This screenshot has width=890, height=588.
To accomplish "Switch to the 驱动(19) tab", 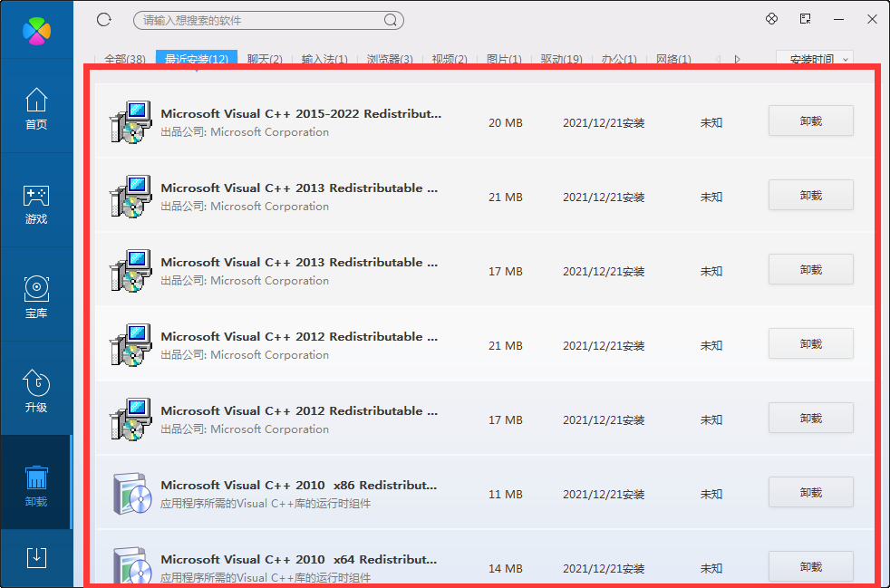I will [x=561, y=60].
